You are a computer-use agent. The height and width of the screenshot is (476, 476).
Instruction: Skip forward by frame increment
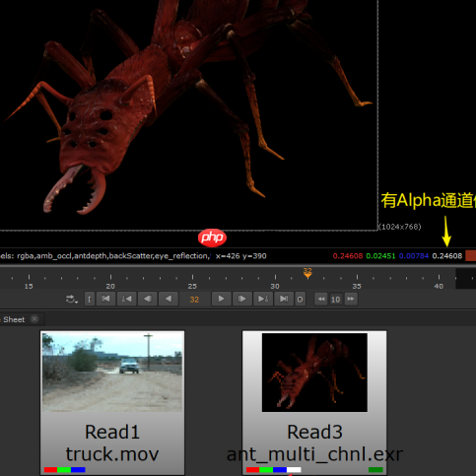tap(351, 299)
